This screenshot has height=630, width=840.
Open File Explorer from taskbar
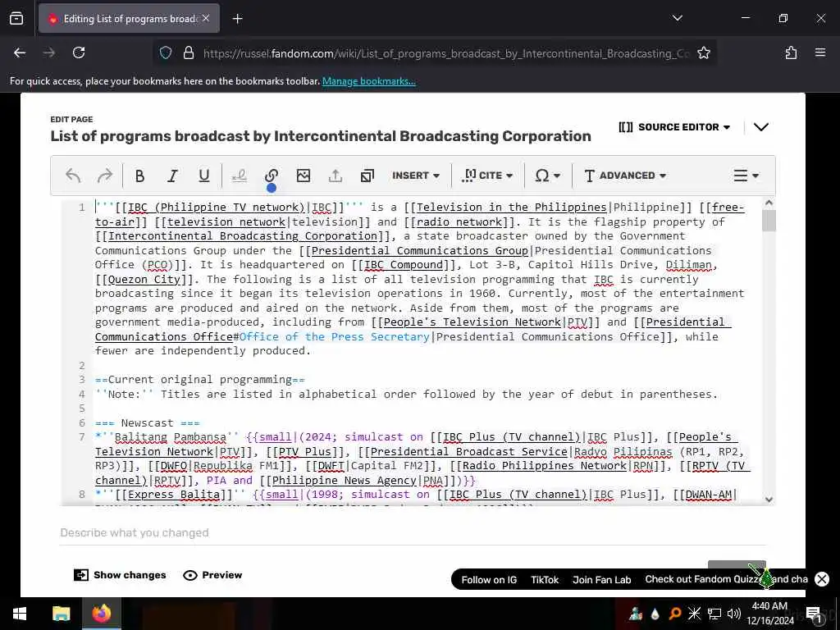pos(61,614)
